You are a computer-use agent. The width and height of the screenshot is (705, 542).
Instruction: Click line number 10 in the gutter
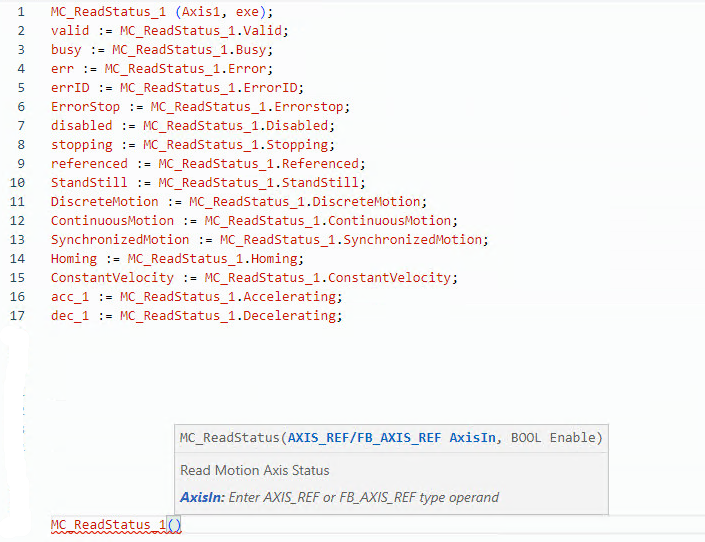pyautogui.click(x=17, y=183)
